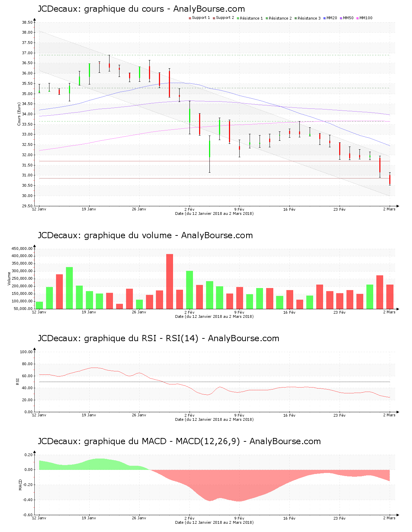The height and width of the screenshot is (532, 412).
Task: Click the date range caption under price chart
Action: tap(214, 213)
